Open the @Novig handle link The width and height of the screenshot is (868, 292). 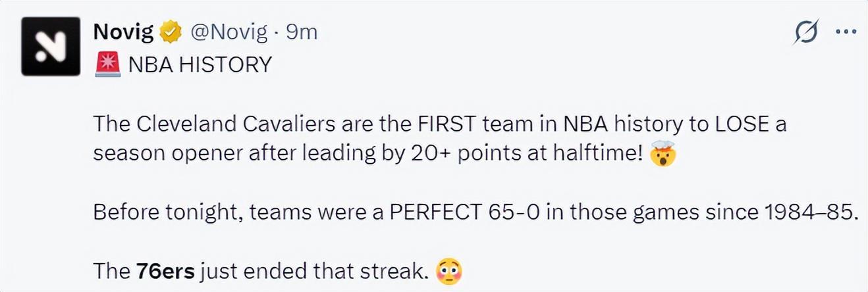[229, 32]
